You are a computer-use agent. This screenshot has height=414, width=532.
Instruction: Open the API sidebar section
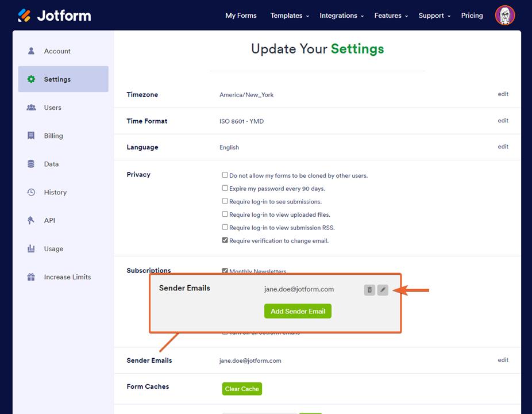[x=63, y=220]
